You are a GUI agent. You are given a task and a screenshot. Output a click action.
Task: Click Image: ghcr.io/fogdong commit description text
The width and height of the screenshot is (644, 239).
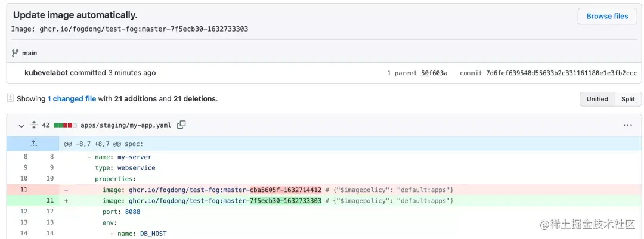pyautogui.click(x=129, y=29)
